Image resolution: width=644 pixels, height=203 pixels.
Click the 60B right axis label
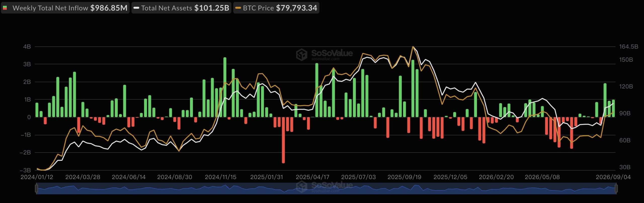click(625, 140)
